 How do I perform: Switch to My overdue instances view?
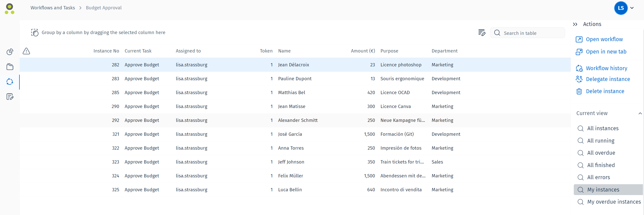pyautogui.click(x=614, y=202)
